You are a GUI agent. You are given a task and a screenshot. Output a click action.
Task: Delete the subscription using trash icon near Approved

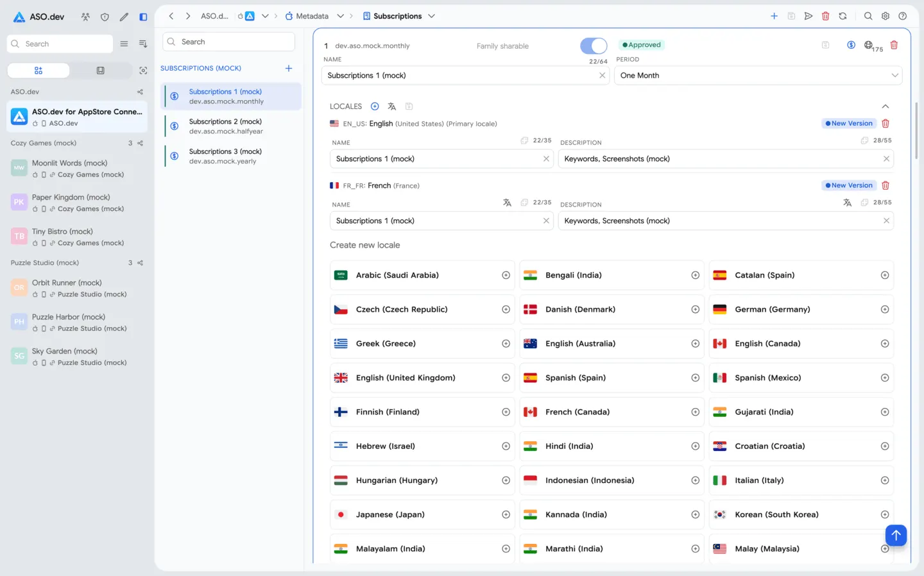(x=894, y=45)
